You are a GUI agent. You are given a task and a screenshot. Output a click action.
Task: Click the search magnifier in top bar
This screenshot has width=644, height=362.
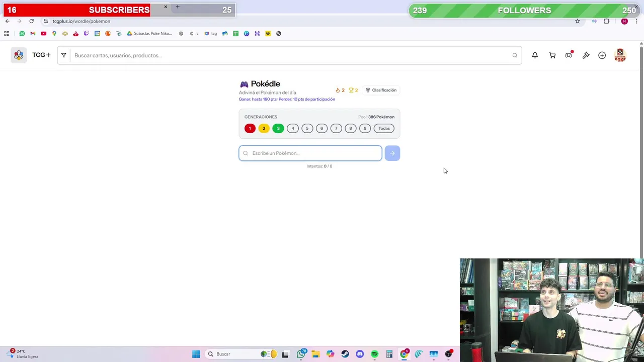(515, 55)
